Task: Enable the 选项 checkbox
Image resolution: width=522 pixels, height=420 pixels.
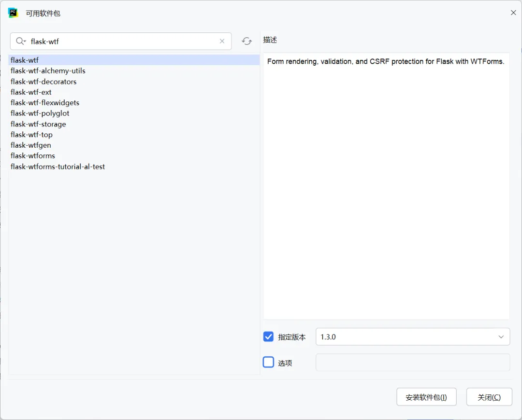Action: pyautogui.click(x=268, y=362)
